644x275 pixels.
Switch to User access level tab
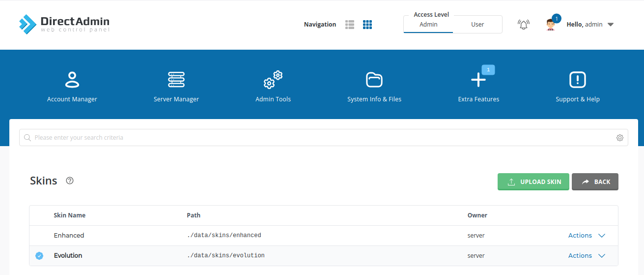[x=477, y=25]
